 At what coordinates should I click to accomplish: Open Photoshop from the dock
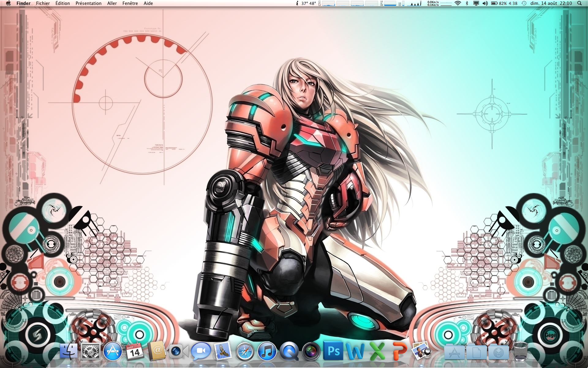(x=333, y=351)
